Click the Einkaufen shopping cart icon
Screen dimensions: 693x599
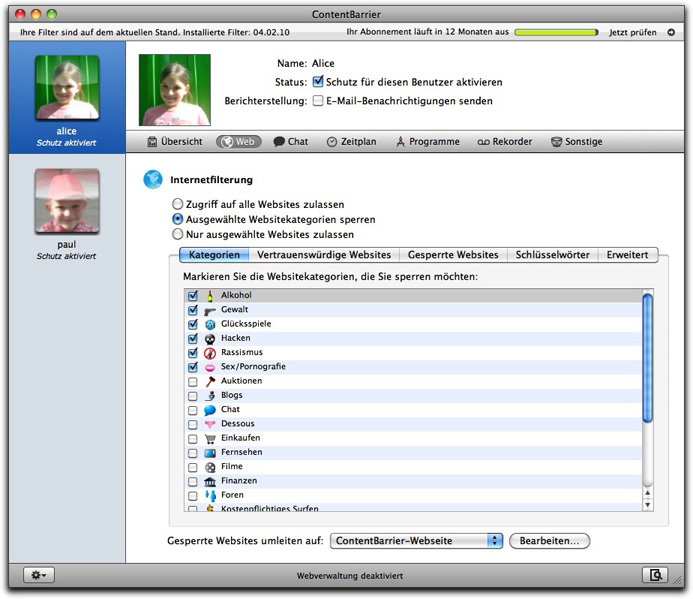(x=210, y=439)
